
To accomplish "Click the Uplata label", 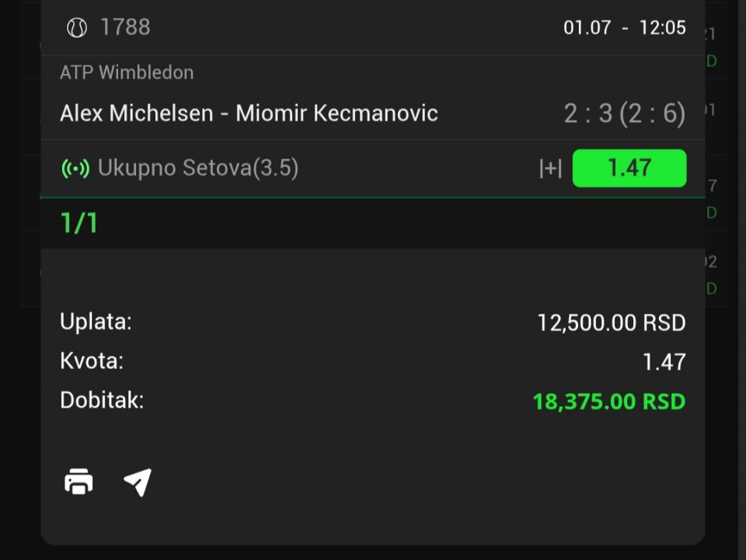I will [96, 322].
